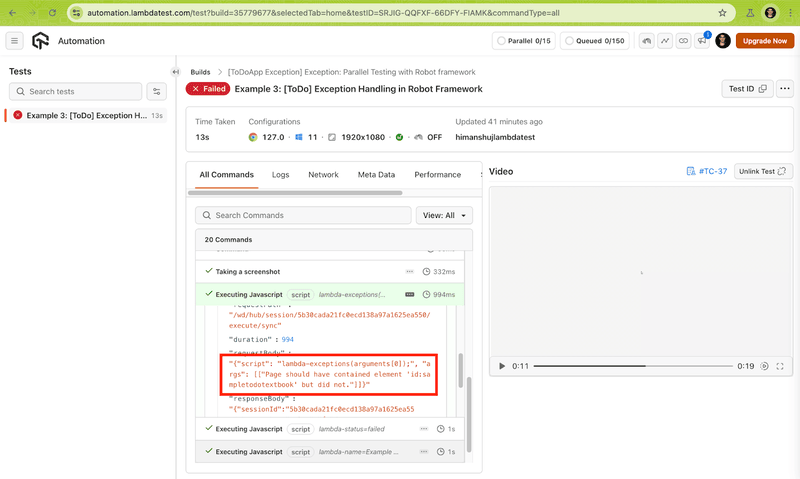Focus the Search tests field
The height and width of the screenshot is (479, 800).
[x=76, y=91]
